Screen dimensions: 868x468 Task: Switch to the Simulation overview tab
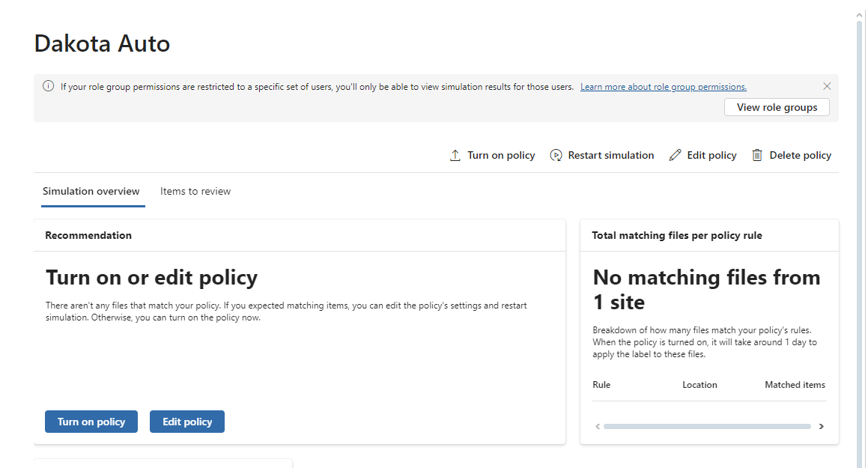[x=91, y=191]
